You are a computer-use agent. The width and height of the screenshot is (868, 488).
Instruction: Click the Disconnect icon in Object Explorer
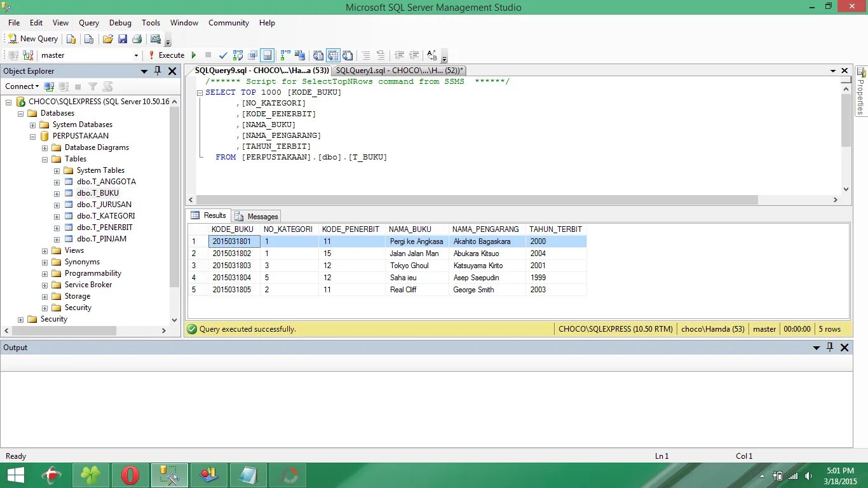coord(64,86)
